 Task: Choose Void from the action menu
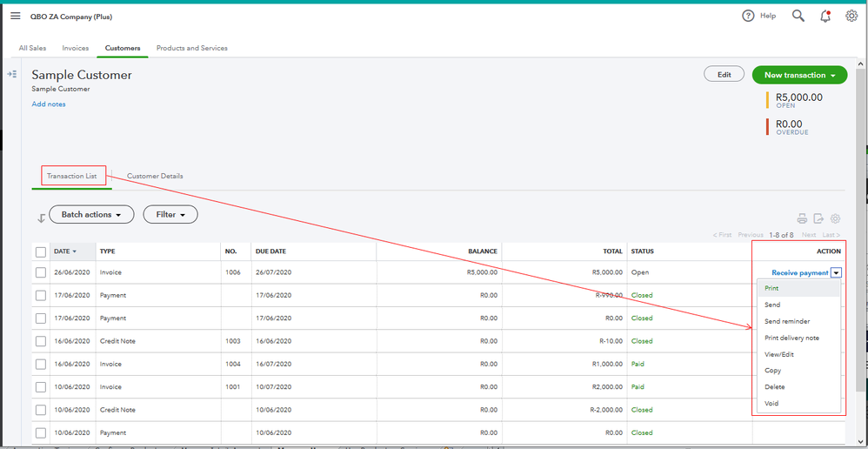pyautogui.click(x=798, y=404)
